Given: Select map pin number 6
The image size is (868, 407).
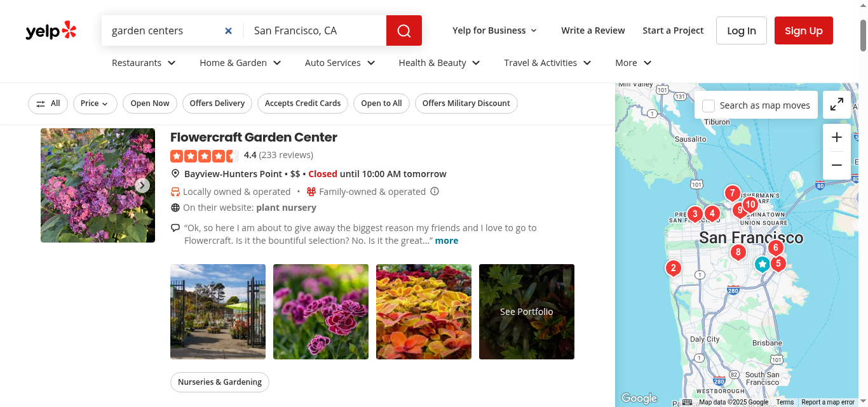Looking at the screenshot, I should coord(775,248).
